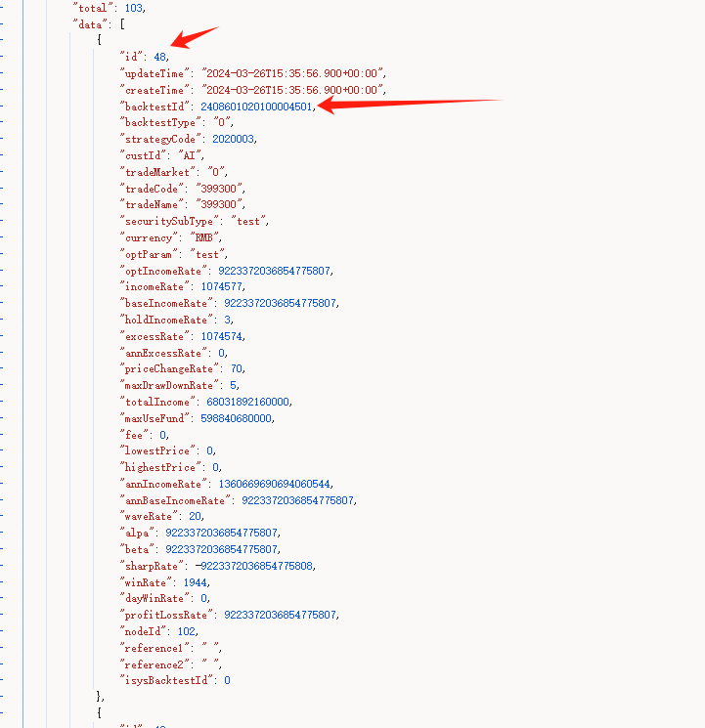
Task: Click backtestId value 2408601020100004501
Action: (x=256, y=107)
